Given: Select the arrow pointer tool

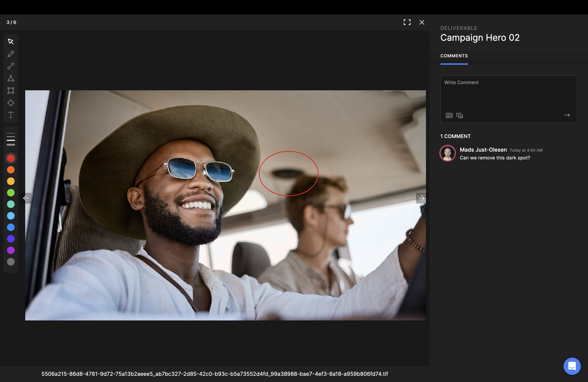Looking at the screenshot, I should click(x=11, y=42).
